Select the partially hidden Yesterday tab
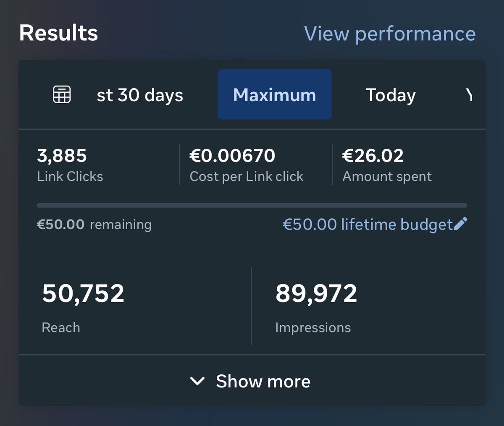This screenshot has height=426, width=504. (469, 95)
